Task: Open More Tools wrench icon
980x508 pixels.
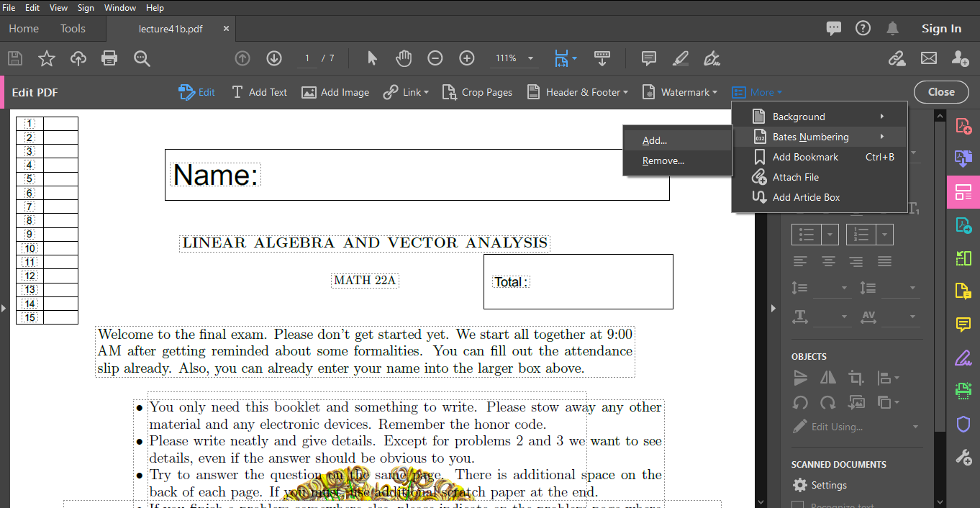Action: (963, 457)
